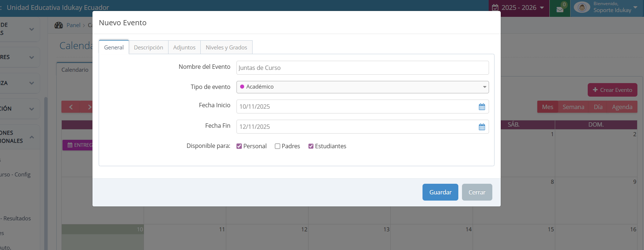Click day 11 in the calendar
The width and height of the screenshot is (644, 250).
[222, 230]
